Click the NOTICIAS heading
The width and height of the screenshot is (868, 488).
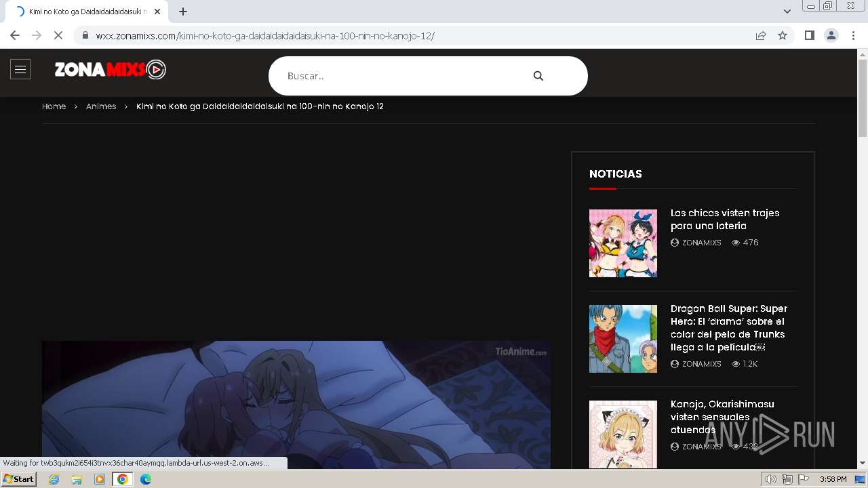click(x=616, y=174)
